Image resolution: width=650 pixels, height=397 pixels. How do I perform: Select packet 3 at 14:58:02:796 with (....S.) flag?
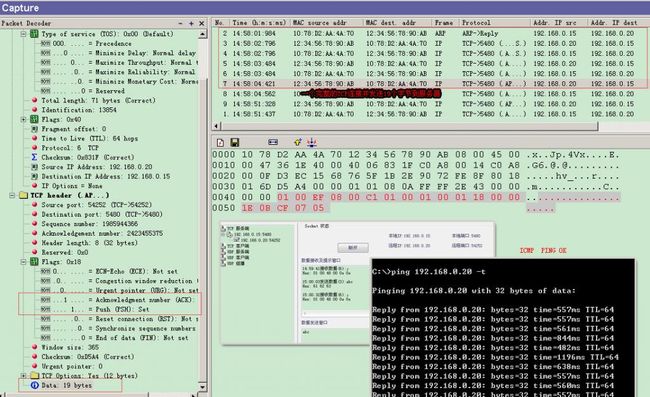431,44
